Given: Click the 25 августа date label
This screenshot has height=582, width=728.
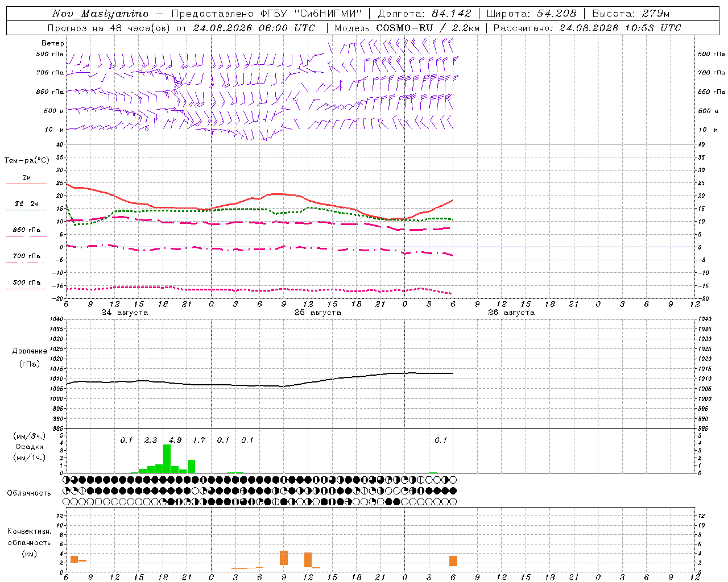Looking at the screenshot, I should pyautogui.click(x=318, y=313).
